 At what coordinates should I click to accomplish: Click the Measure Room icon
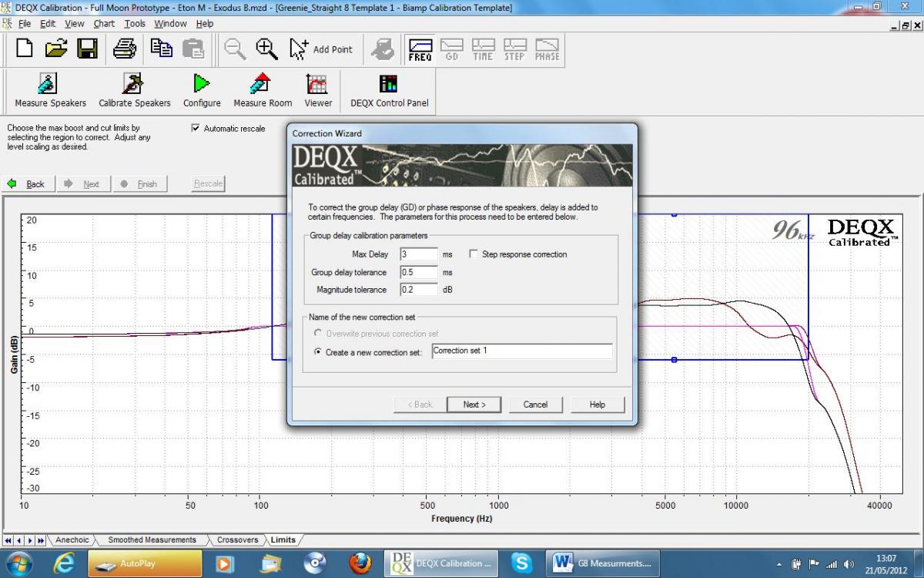(263, 90)
